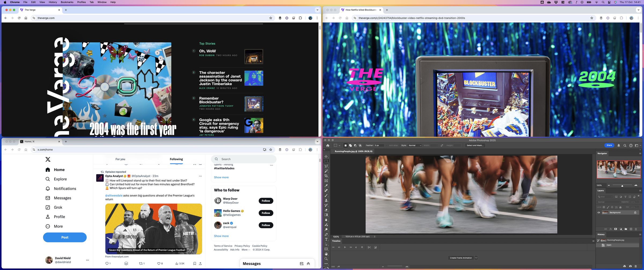Click the Post button on X
The image size is (644, 270).
point(65,237)
